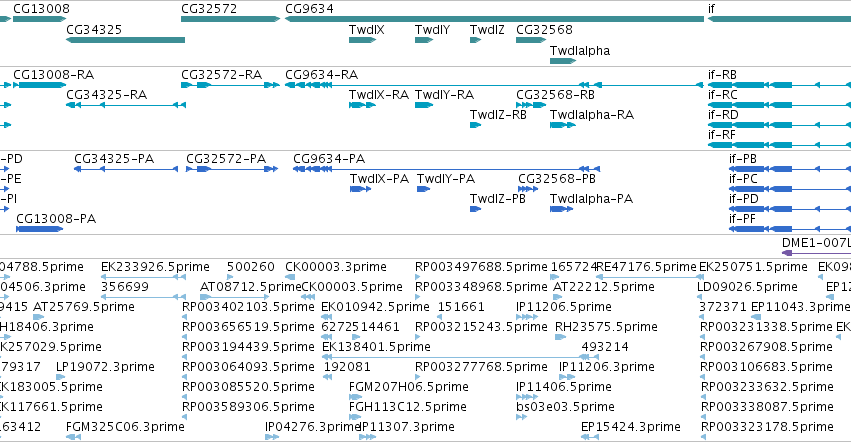Click transcript Twdlalpha-RA
The image size is (851, 442).
pyautogui.click(x=592, y=115)
